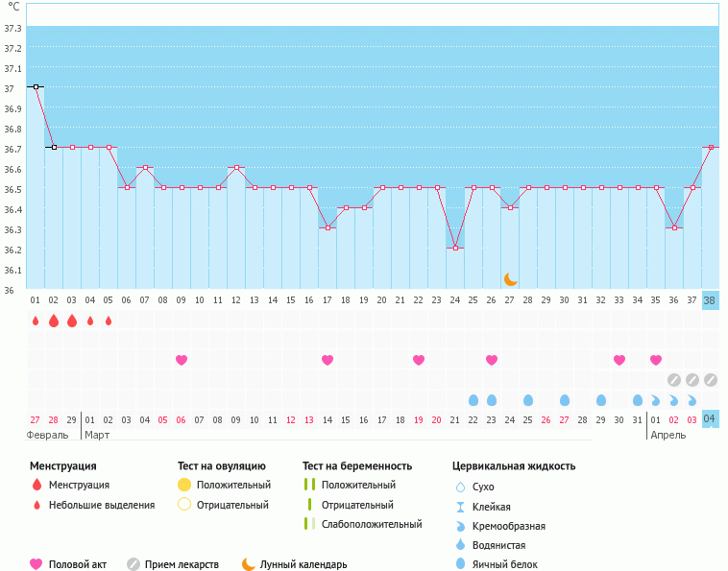The width and height of the screenshot is (728, 571).
Task: Click the cervical fluid drop on day 25
Action: [473, 399]
